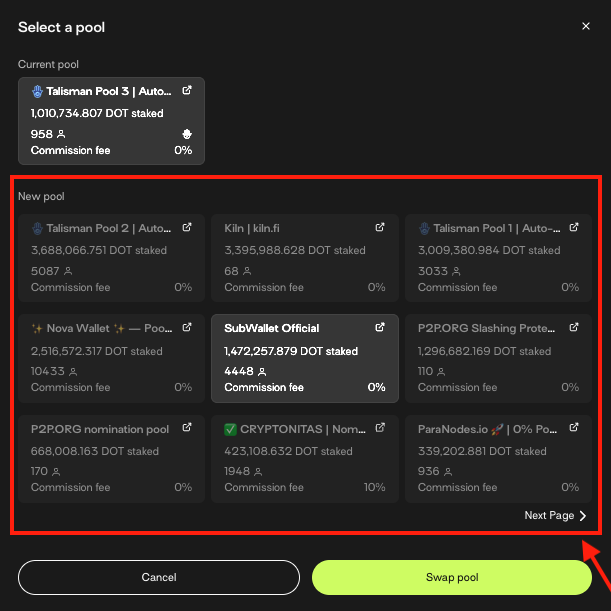Cancel pool selection
Viewport: 611px width, 611px height.
point(159,577)
